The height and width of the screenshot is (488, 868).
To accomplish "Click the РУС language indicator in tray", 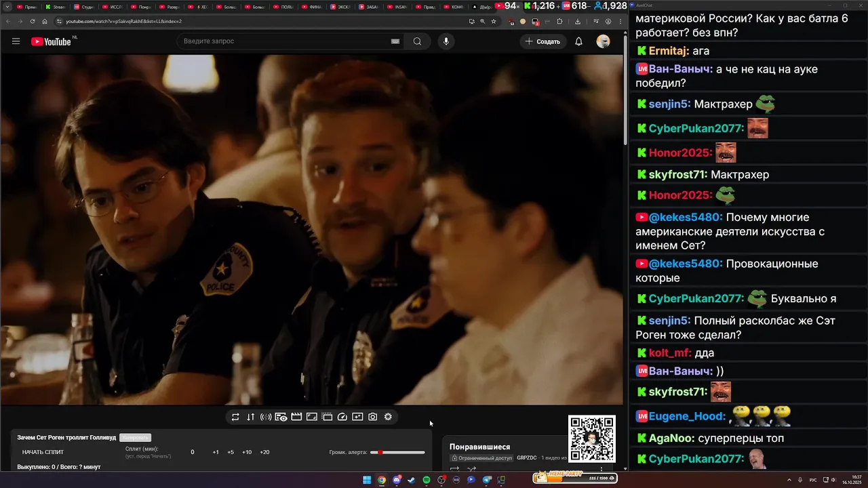I will [813, 480].
